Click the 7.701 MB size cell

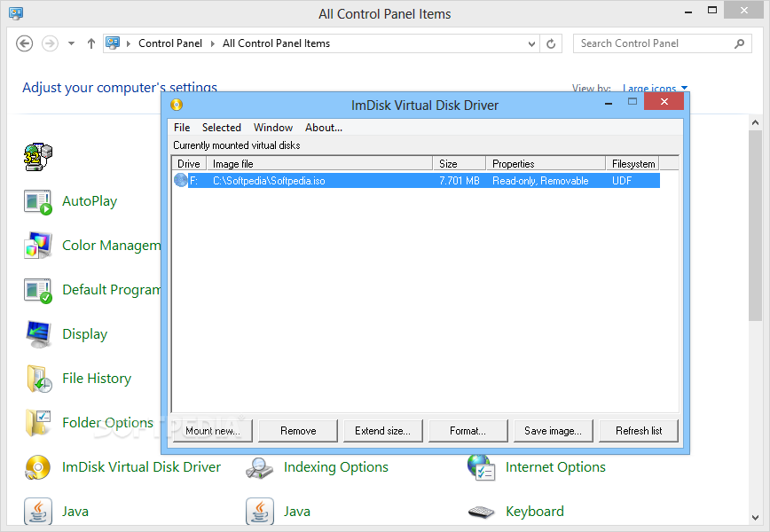pos(460,181)
